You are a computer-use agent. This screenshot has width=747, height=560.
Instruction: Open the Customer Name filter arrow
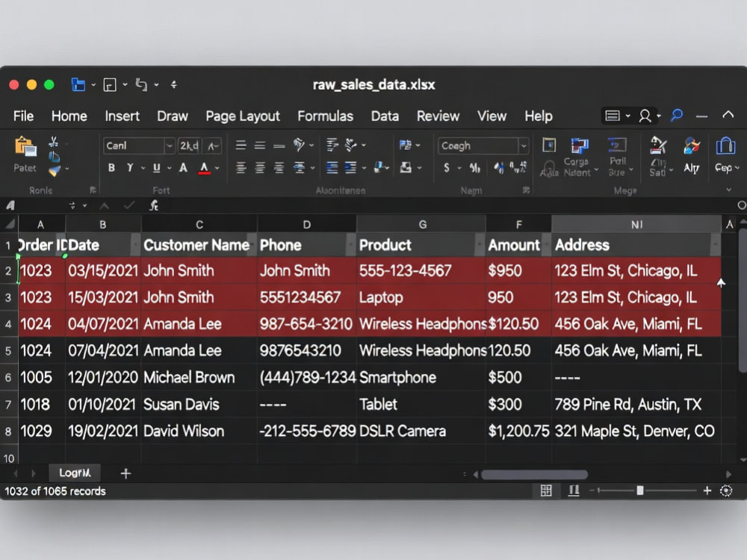coord(252,245)
